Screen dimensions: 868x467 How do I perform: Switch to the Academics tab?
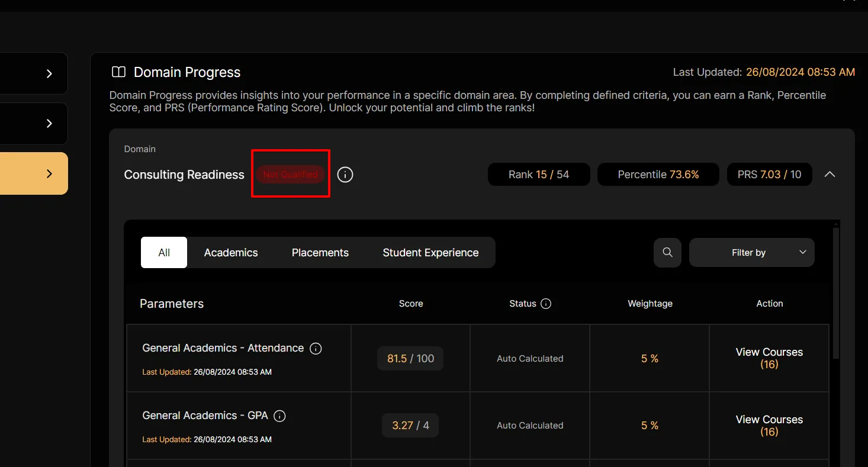231,253
